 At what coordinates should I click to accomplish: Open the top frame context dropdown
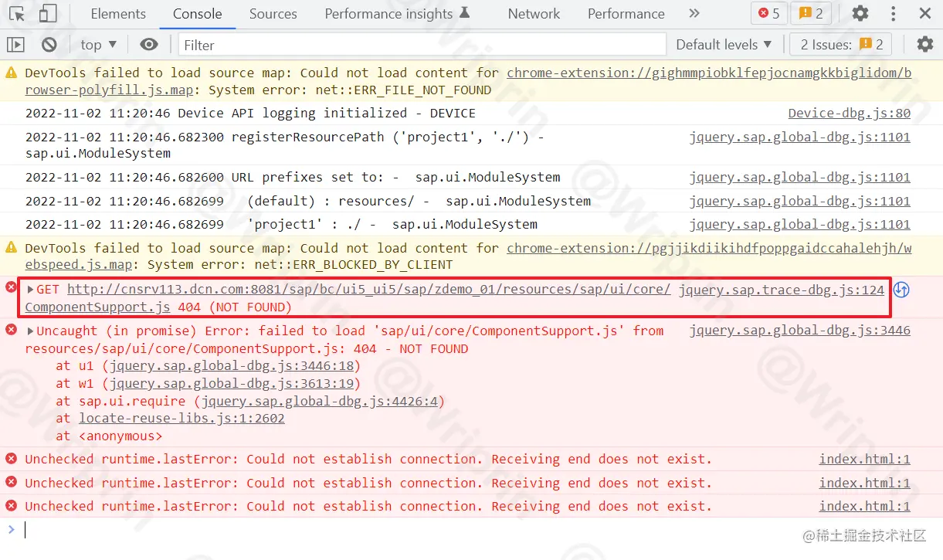coord(97,44)
